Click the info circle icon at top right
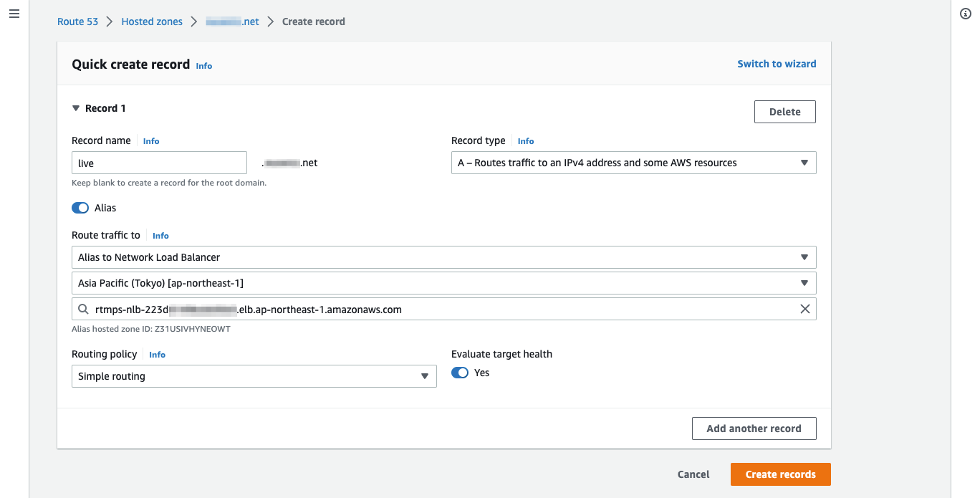This screenshot has width=980, height=498. [x=965, y=14]
